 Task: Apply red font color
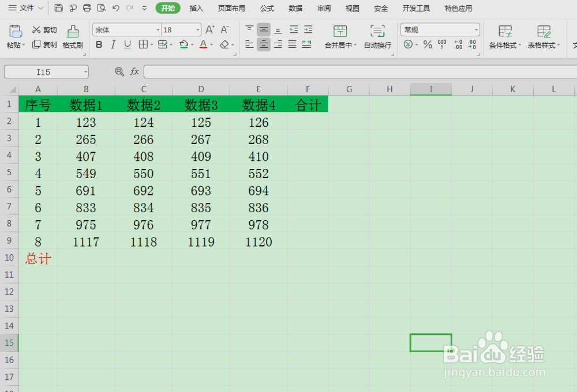point(203,44)
